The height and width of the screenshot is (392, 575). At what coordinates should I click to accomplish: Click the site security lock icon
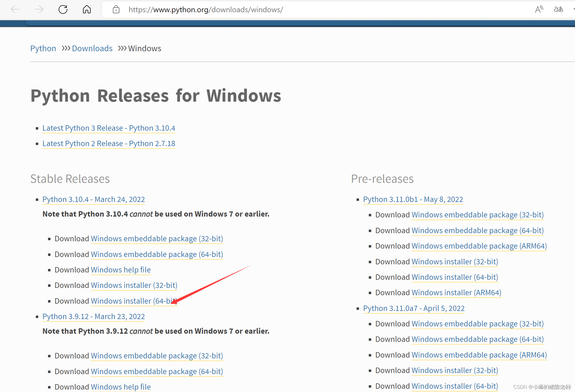pyautogui.click(x=116, y=10)
